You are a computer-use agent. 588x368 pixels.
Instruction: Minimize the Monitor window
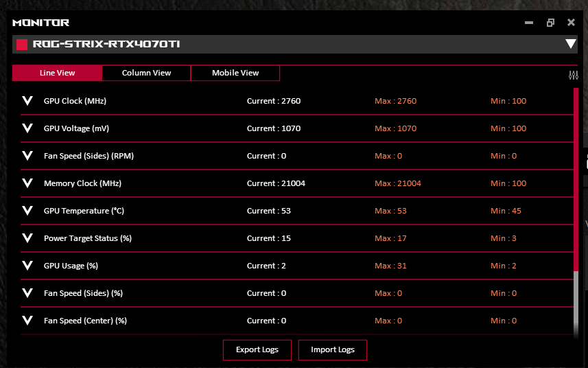tap(529, 23)
